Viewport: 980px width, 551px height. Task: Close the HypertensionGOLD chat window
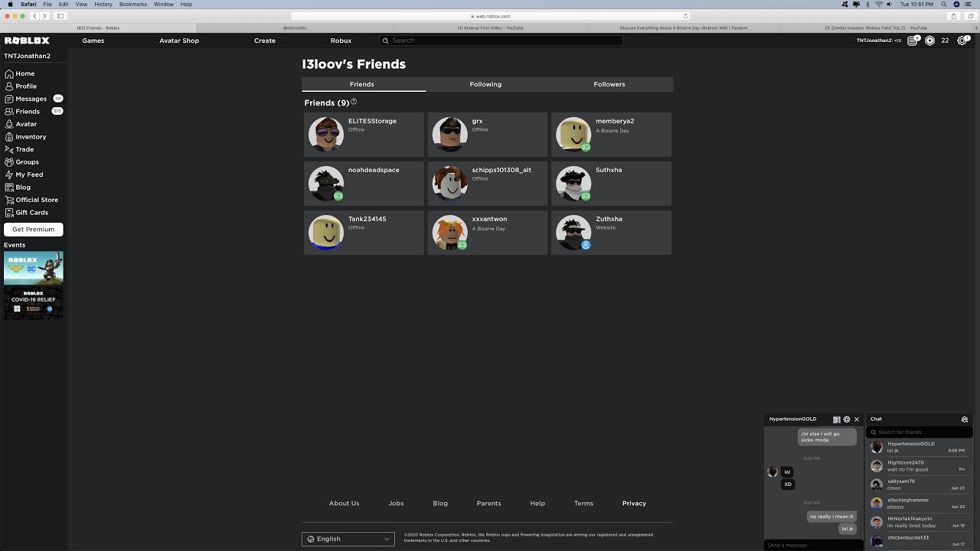pos(857,419)
